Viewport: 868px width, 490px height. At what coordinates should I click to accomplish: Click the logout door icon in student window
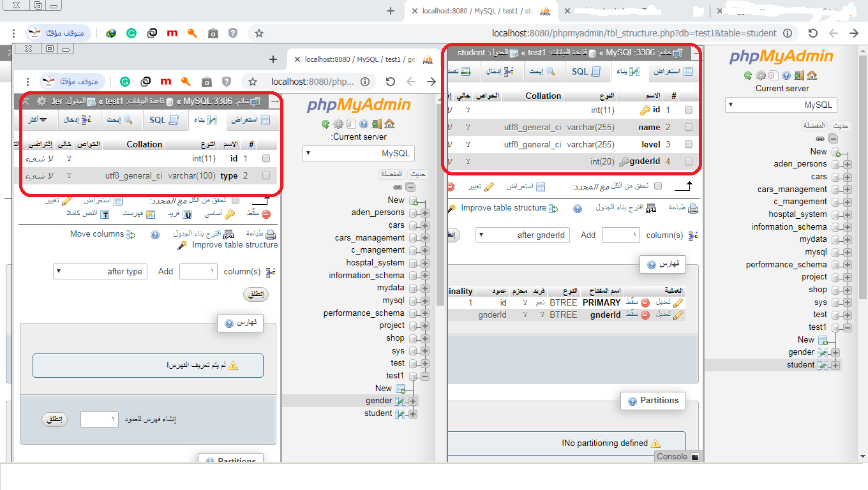(799, 75)
